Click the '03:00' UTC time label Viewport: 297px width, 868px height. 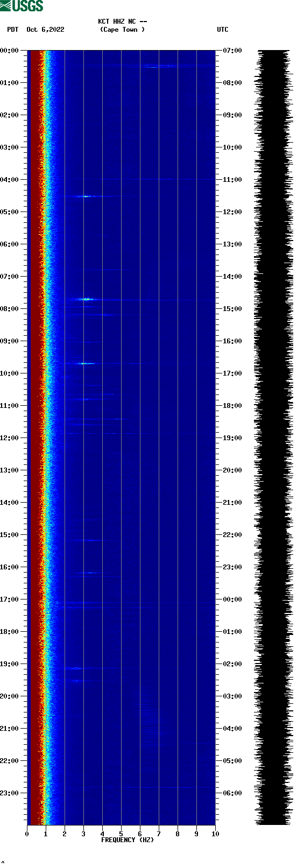pyautogui.click(x=232, y=696)
